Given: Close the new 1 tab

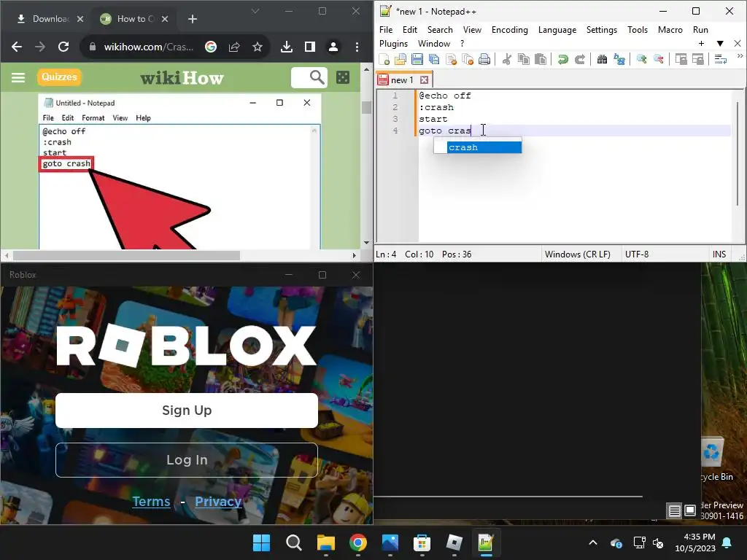Looking at the screenshot, I should pyautogui.click(x=424, y=80).
